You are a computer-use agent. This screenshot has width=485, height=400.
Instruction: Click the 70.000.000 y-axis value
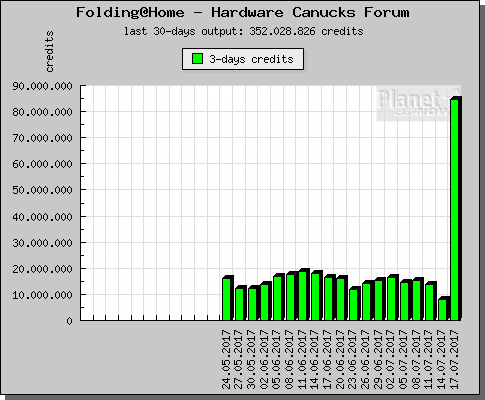(x=42, y=138)
